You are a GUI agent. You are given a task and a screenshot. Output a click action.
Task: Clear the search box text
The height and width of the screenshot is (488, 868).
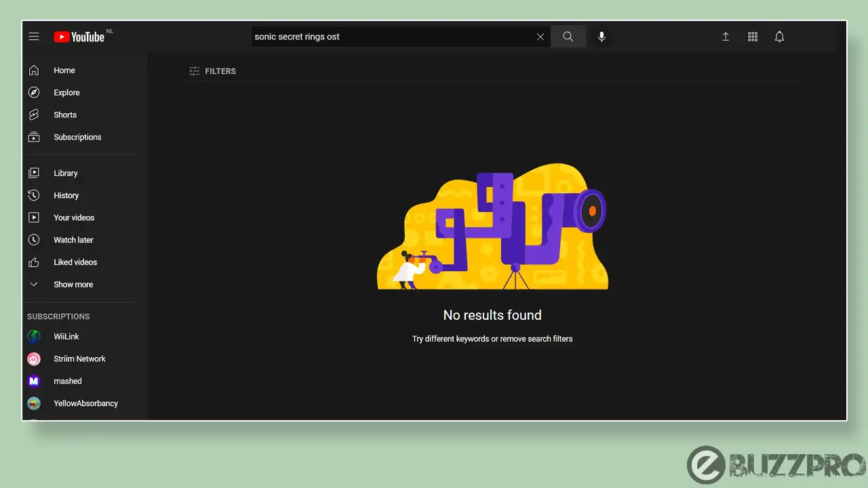tap(540, 37)
